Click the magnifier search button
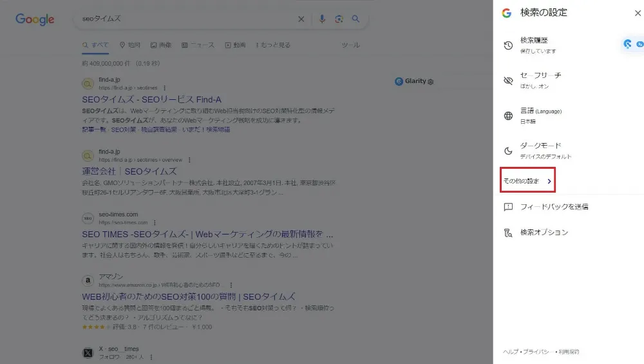The image size is (644, 364). click(x=355, y=19)
